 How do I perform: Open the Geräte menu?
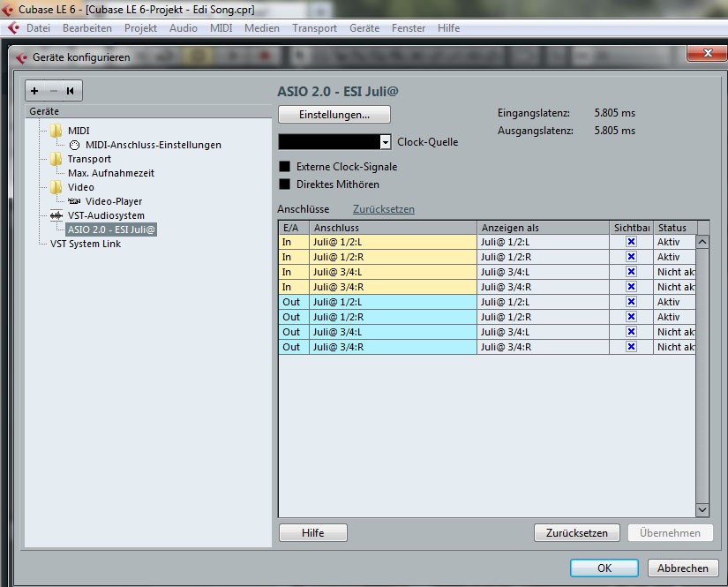[x=364, y=28]
